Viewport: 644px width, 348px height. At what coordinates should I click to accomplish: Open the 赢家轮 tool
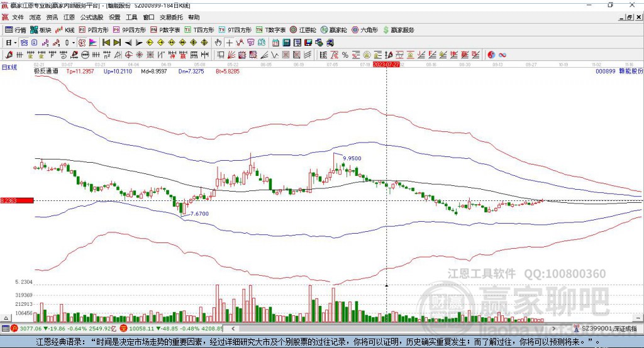pyautogui.click(x=334, y=30)
